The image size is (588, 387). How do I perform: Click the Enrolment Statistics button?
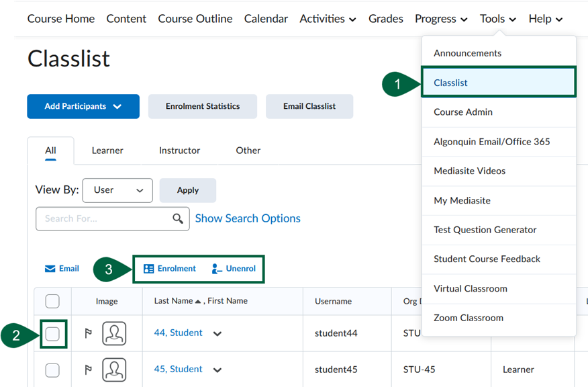coord(202,106)
